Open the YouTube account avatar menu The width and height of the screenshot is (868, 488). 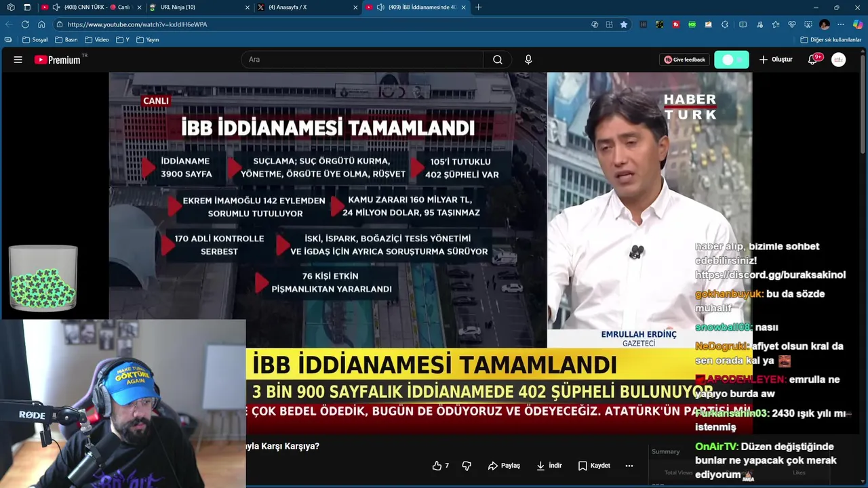839,60
